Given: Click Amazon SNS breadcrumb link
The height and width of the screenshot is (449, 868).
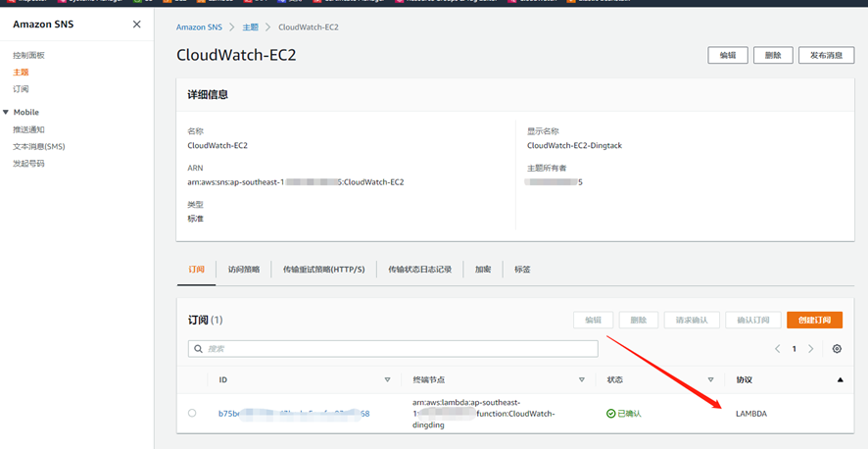Looking at the screenshot, I should 198,26.
